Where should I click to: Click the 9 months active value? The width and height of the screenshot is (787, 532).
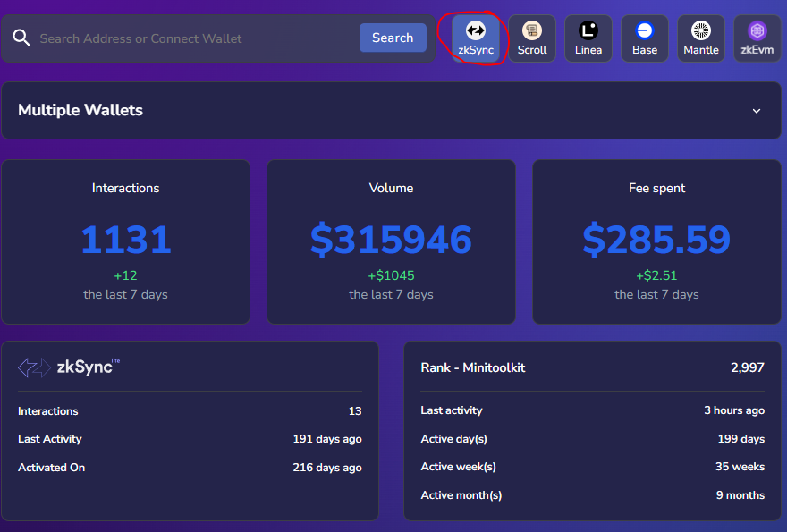point(740,495)
